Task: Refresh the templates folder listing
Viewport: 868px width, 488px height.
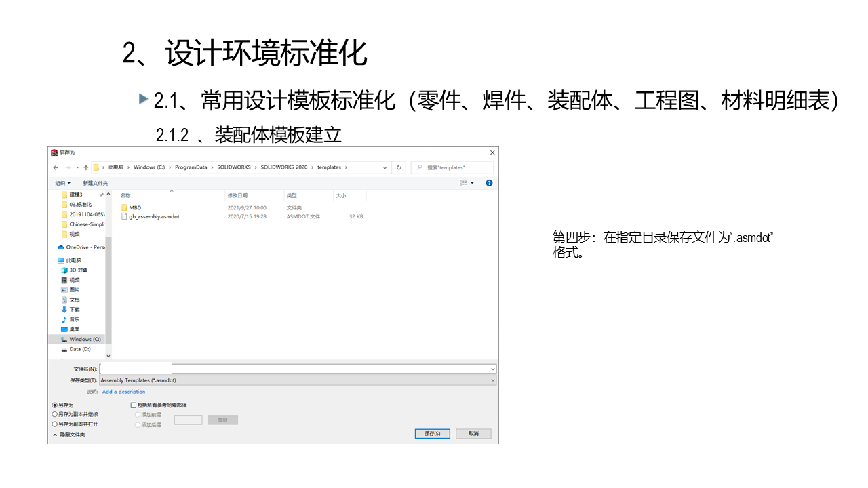Action: pyautogui.click(x=399, y=167)
